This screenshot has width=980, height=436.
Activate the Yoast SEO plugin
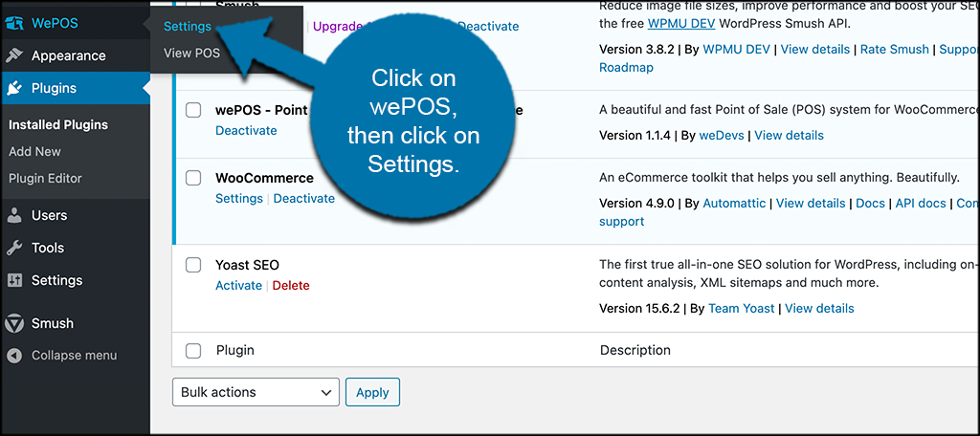pyautogui.click(x=238, y=286)
